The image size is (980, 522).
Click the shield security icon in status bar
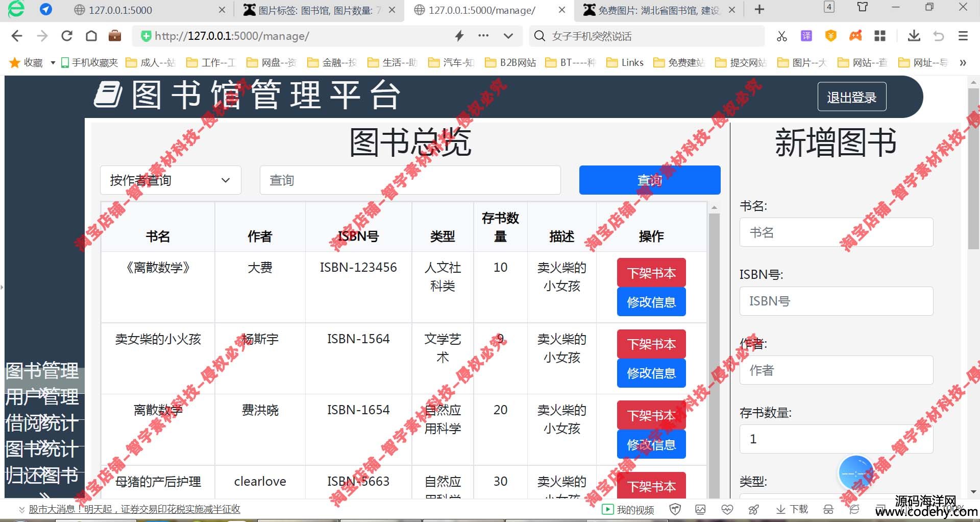click(675, 509)
